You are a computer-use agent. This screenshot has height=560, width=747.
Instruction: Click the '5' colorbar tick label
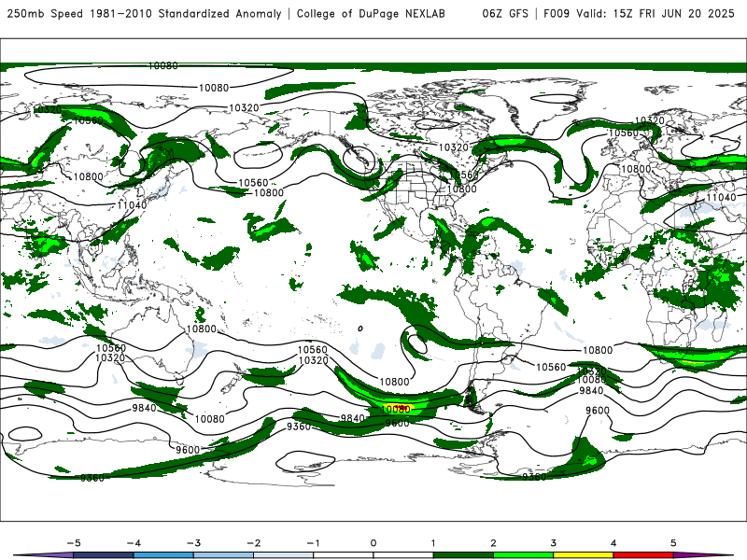(x=673, y=543)
